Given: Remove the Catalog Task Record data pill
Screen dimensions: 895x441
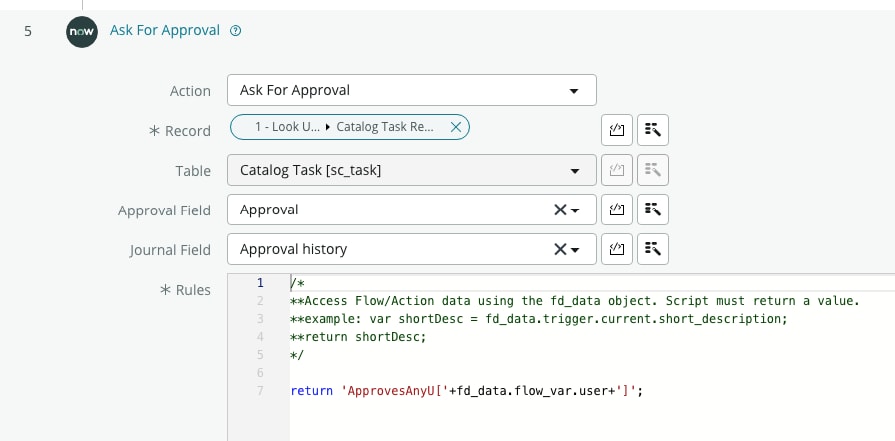Looking at the screenshot, I should pyautogui.click(x=455, y=127).
